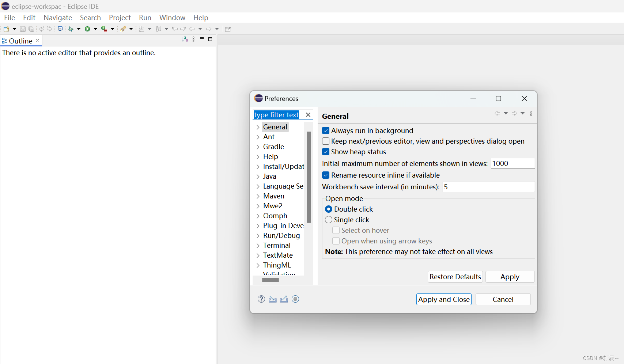This screenshot has height=364, width=624.
Task: Click the initial maximum elements field
Action: [x=513, y=163]
